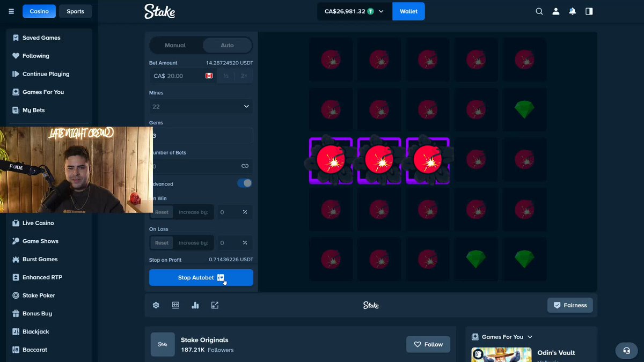Click the Stake logo in the header
The width and height of the screenshot is (644, 362).
159,11
